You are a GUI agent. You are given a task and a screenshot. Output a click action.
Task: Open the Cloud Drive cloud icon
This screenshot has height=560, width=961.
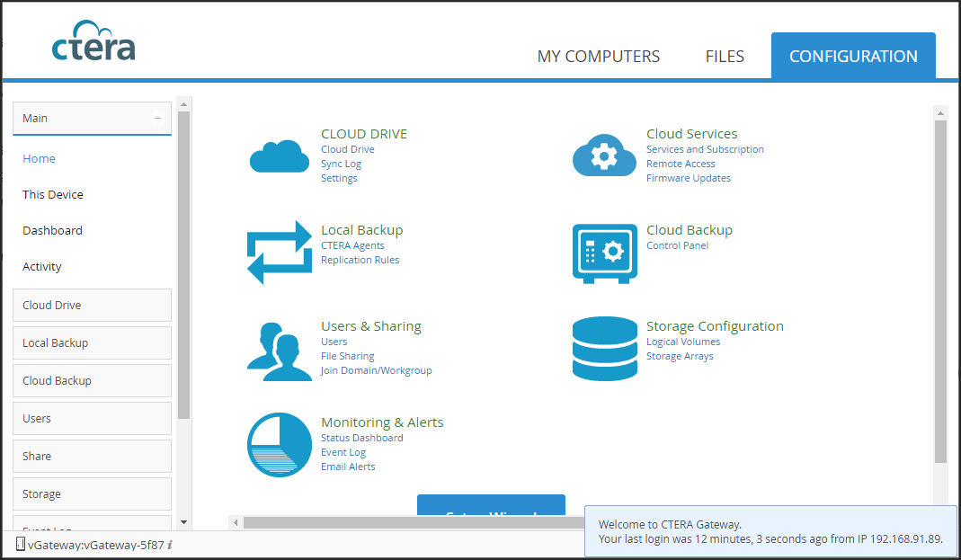[280, 156]
